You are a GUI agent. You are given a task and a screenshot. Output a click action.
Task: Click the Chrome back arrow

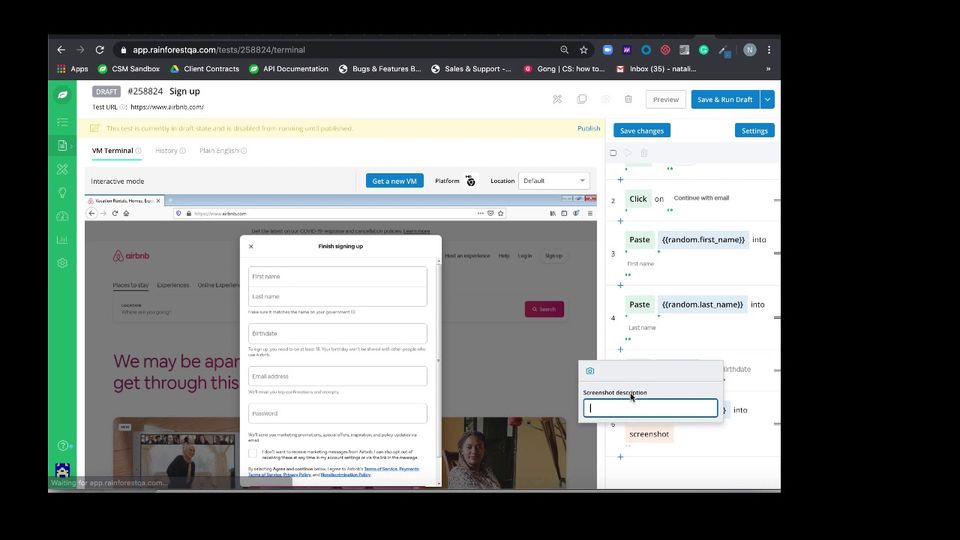point(61,50)
